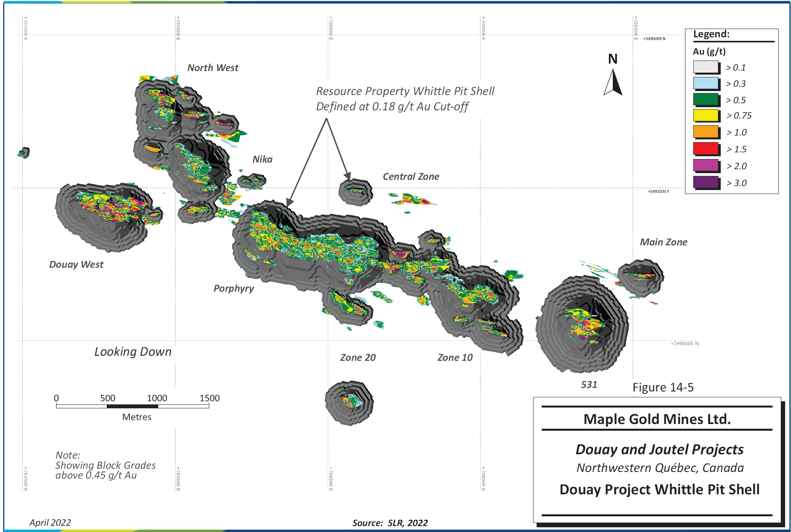
Task: Click the light gray > 0.1 legend swatch
Action: tap(705, 67)
